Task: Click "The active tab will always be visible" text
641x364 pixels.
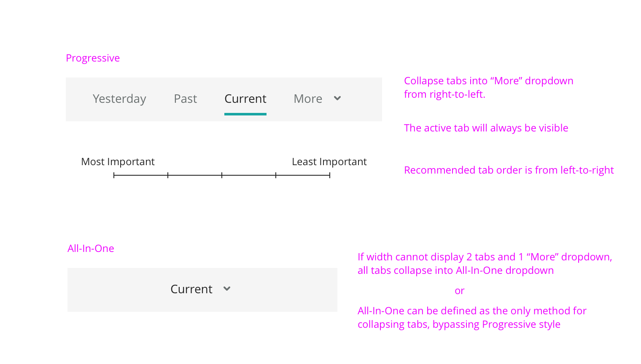Action: tap(486, 128)
